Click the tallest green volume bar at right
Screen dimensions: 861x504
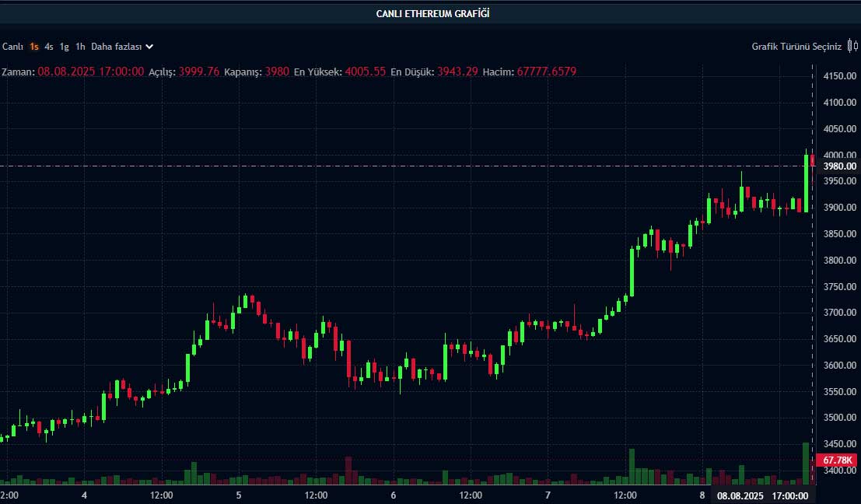806,464
